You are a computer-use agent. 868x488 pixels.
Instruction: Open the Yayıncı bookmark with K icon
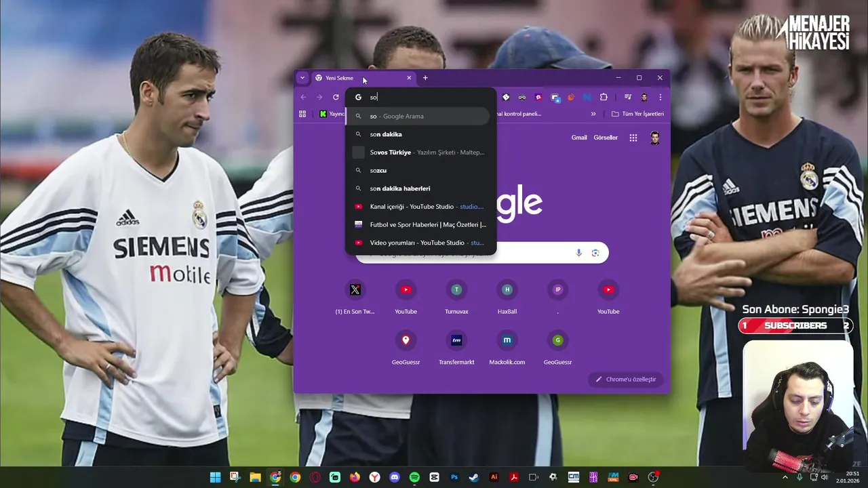332,114
